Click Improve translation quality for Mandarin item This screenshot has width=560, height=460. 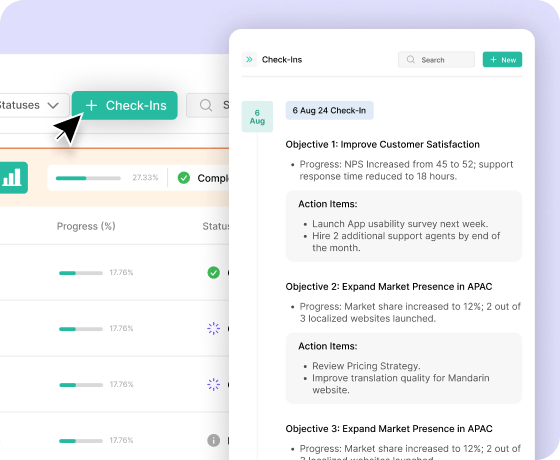click(x=401, y=384)
